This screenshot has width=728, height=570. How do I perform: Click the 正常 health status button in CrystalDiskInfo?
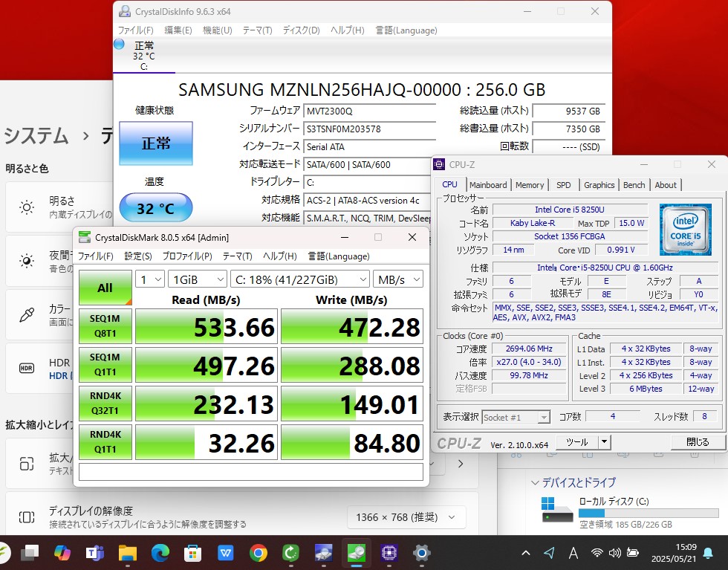tap(156, 143)
